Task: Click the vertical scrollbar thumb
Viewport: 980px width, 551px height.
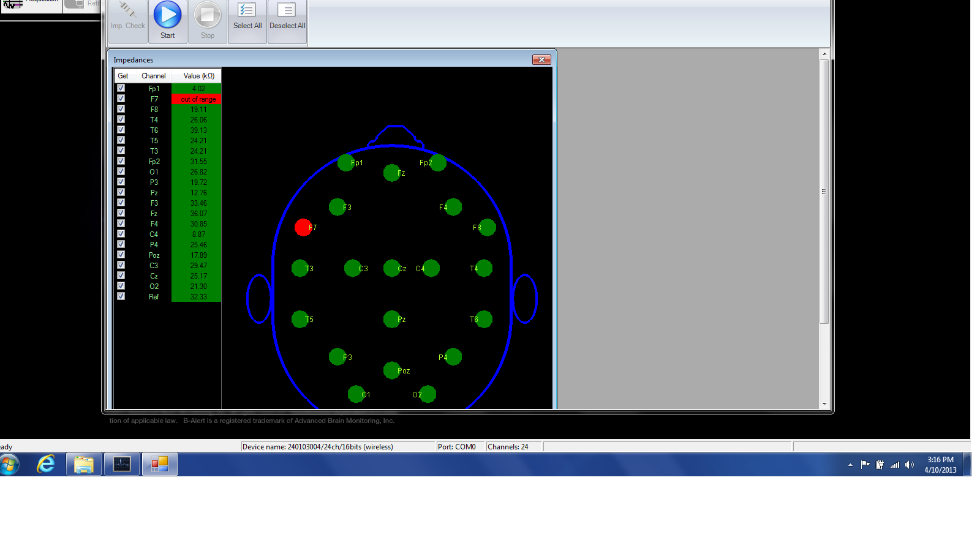Action: tap(824, 191)
